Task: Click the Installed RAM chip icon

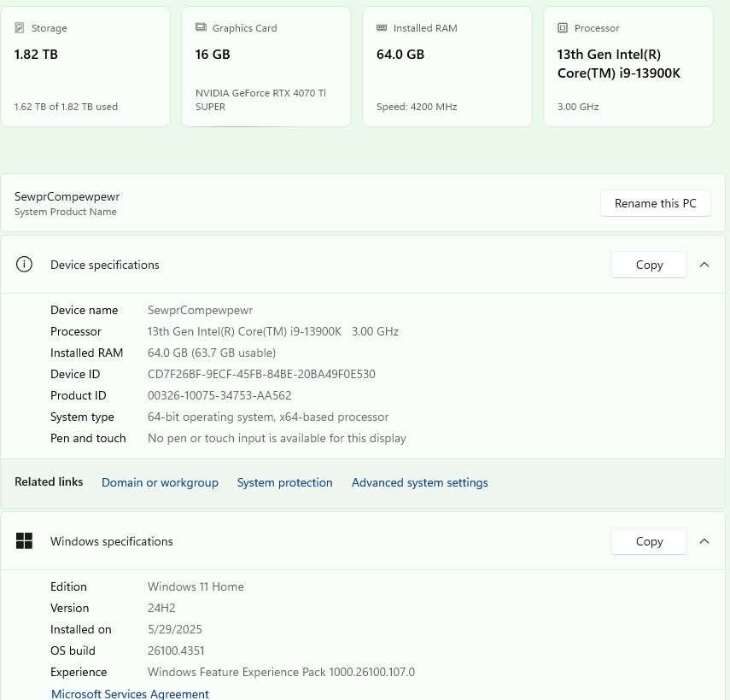Action: (x=382, y=28)
